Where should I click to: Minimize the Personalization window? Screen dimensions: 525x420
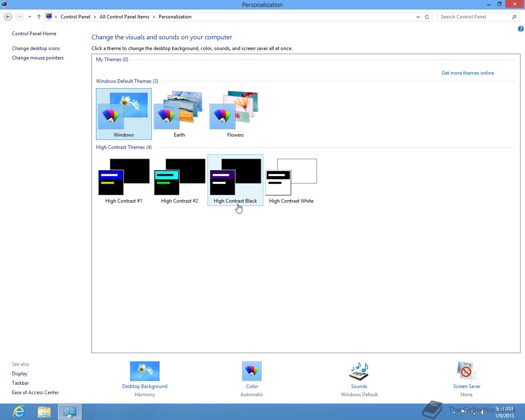click(x=489, y=4)
